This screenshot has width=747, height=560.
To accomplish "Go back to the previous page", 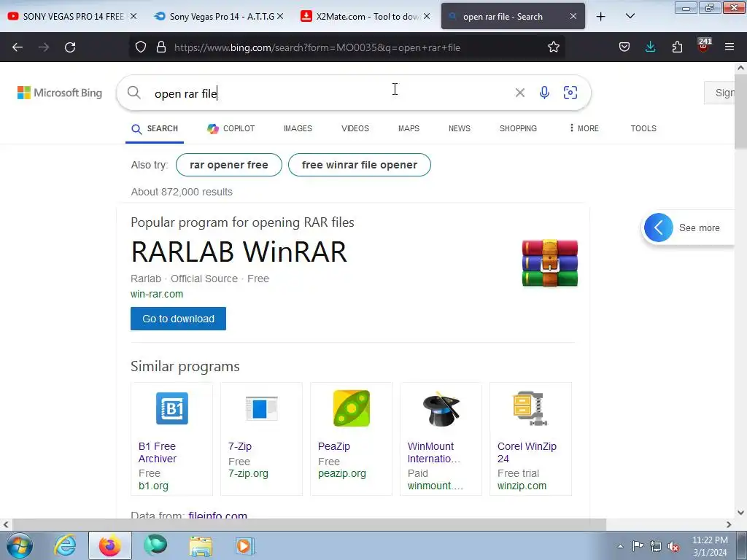I will click(x=18, y=47).
